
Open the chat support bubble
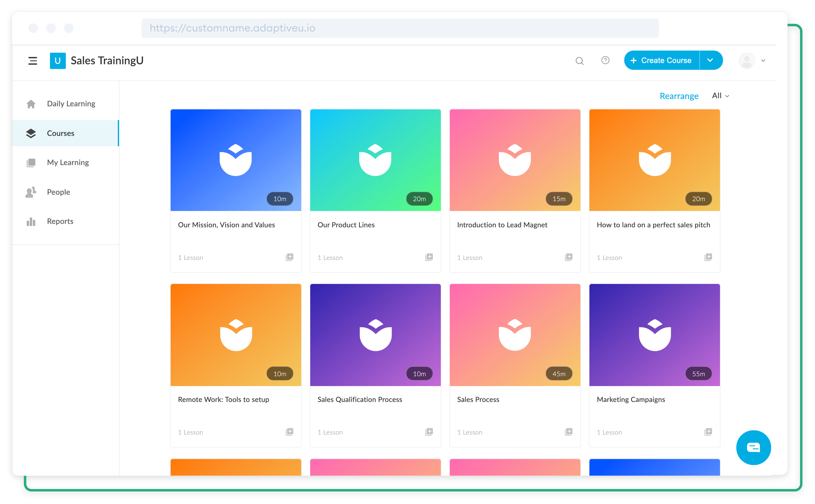[x=754, y=447]
